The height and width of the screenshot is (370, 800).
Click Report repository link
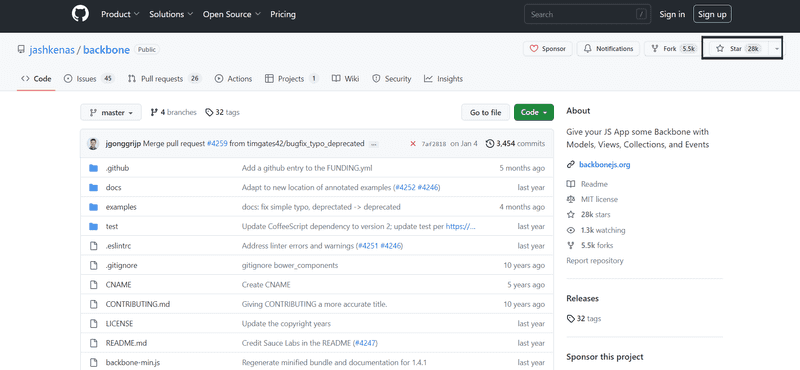pos(595,261)
